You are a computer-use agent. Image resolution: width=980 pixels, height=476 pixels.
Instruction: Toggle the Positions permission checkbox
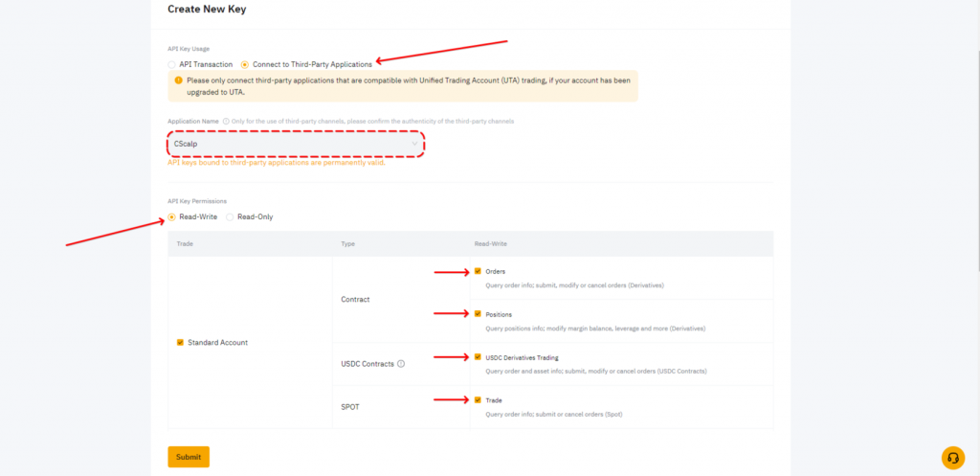point(478,314)
